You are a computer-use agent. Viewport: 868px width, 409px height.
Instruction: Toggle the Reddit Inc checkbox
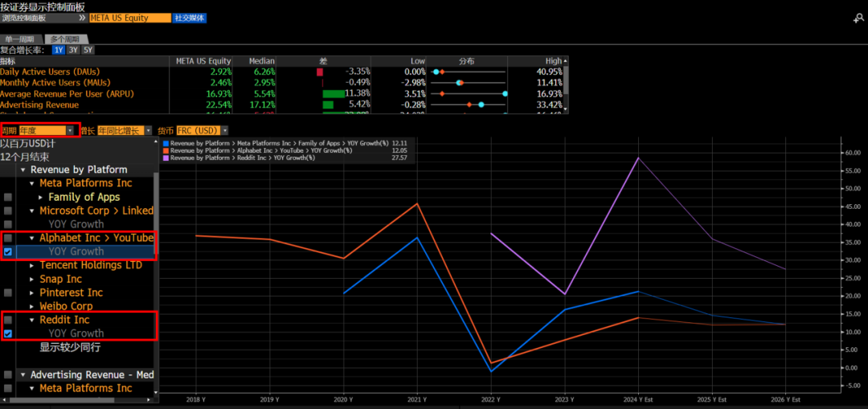click(8, 320)
